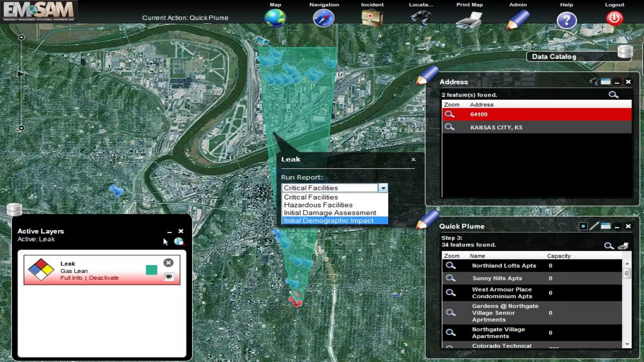Select KANSAS CITY, KS address row
This screenshot has height=362, width=644.
pos(496,127)
